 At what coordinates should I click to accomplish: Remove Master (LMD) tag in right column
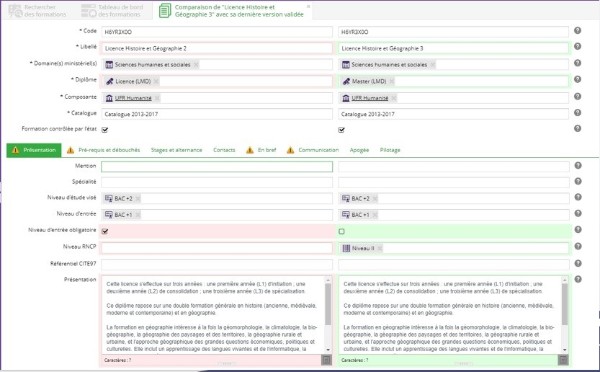[392, 82]
